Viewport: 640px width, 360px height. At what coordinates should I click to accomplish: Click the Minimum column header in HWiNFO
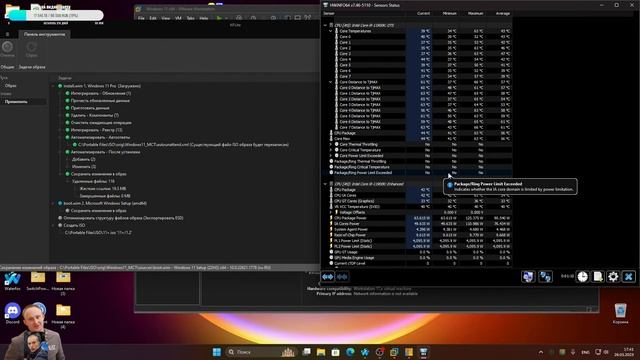[449, 13]
